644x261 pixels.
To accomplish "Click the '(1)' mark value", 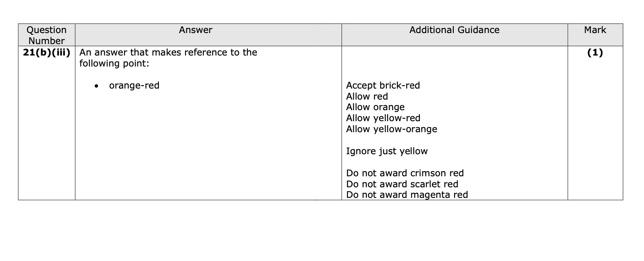I will tap(595, 53).
